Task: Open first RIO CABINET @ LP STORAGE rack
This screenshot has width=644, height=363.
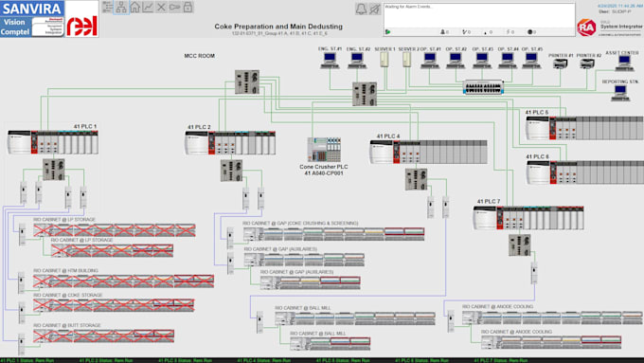Action: pos(115,230)
